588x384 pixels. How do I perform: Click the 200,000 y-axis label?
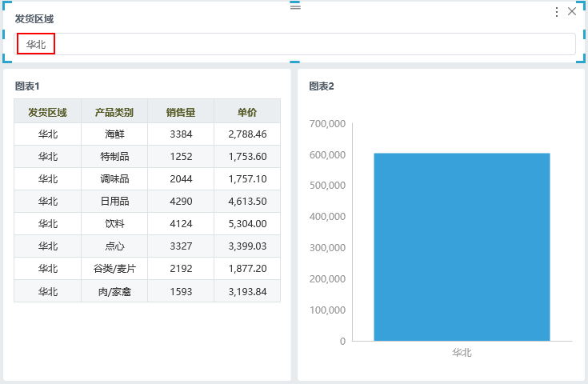coord(327,278)
